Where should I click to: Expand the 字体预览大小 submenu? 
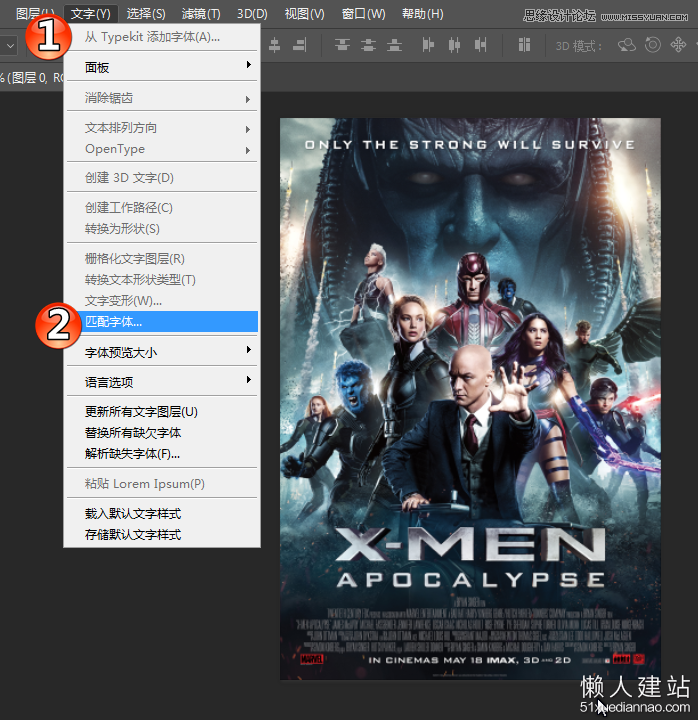[162, 353]
